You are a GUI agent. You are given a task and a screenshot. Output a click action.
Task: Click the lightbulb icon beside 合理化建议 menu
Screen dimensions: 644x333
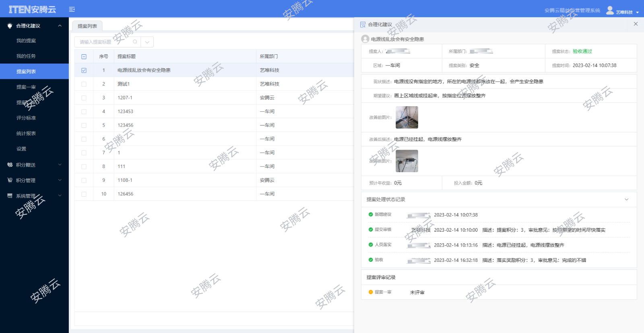(10, 26)
